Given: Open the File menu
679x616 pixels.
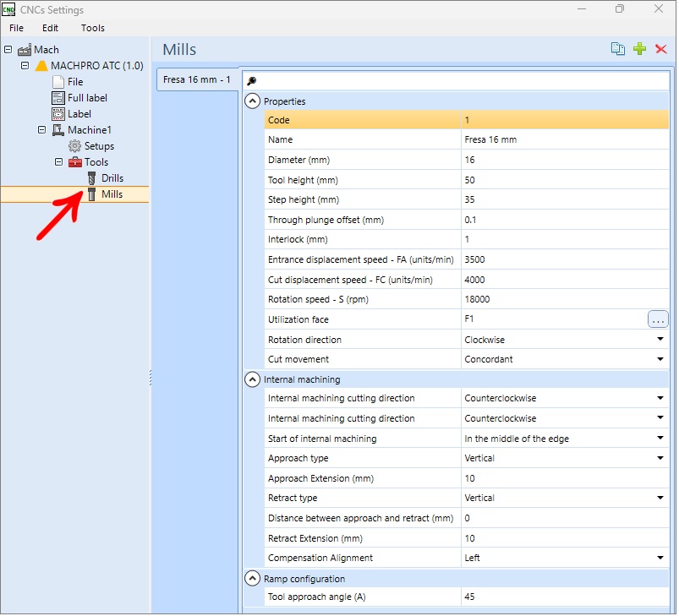Looking at the screenshot, I should coord(16,28).
